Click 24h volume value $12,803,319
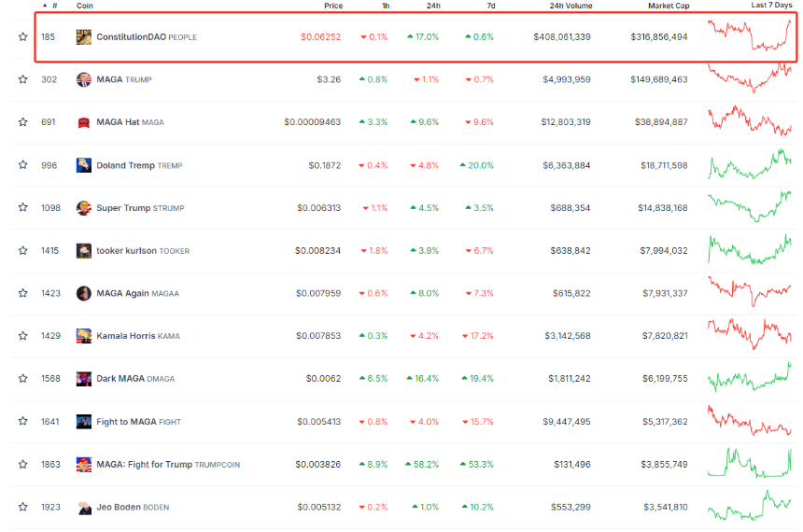 point(566,122)
